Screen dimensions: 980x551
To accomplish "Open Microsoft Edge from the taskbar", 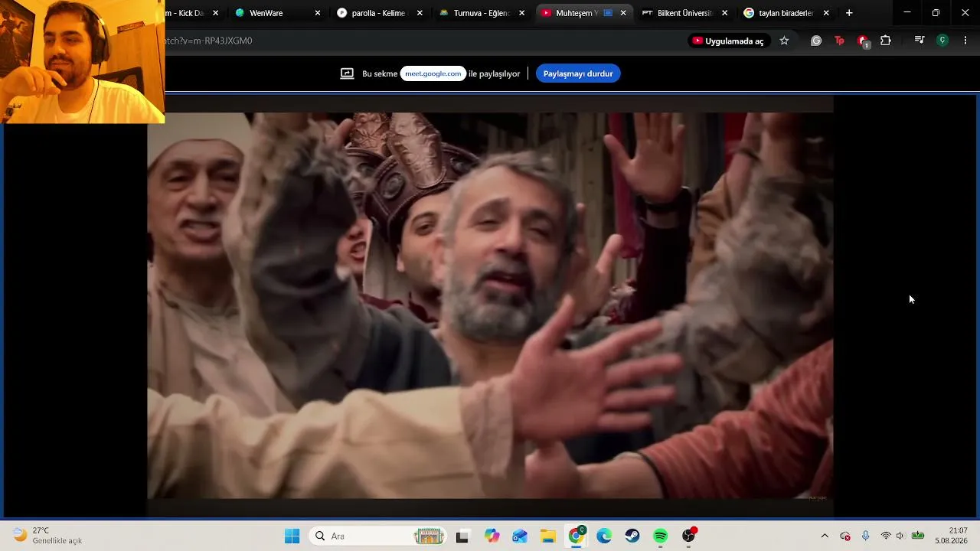I will tap(604, 536).
